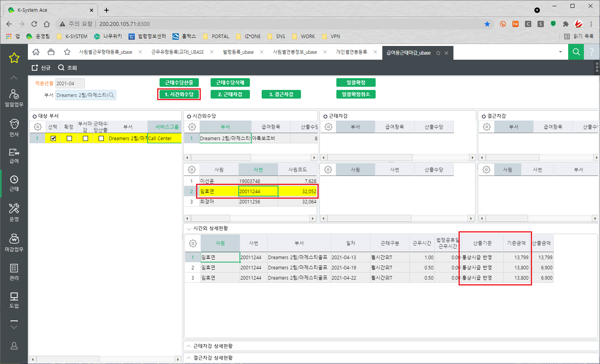Expand 결근차감 상세현황 section
This screenshot has width=600, height=364.
pos(189,358)
